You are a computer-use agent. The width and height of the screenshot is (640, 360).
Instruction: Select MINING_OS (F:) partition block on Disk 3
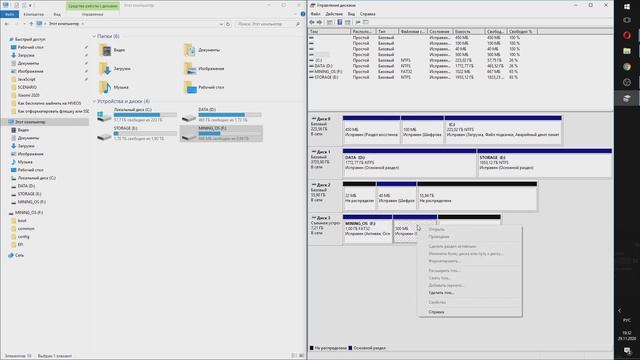pyautogui.click(x=367, y=229)
